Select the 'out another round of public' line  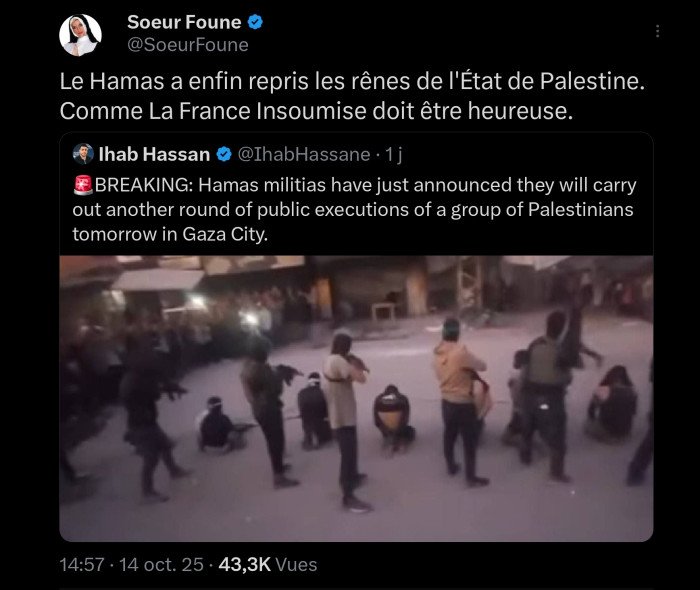353,210
